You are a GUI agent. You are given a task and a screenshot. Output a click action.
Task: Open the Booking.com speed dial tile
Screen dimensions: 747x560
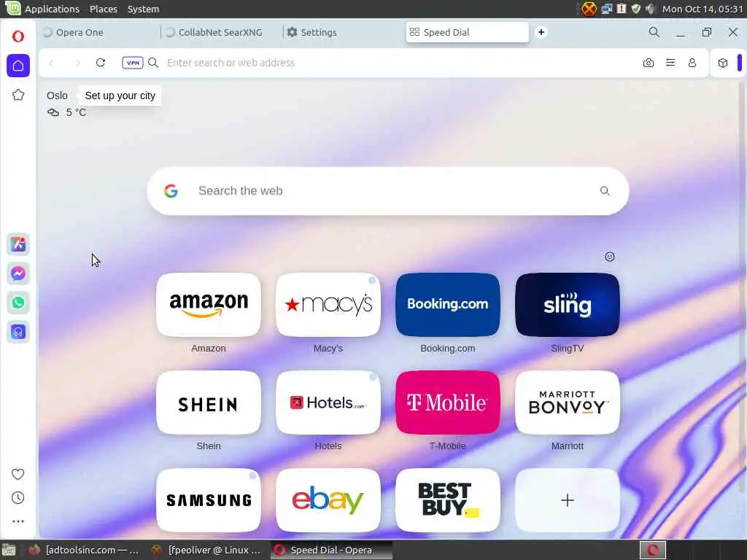[448, 305]
